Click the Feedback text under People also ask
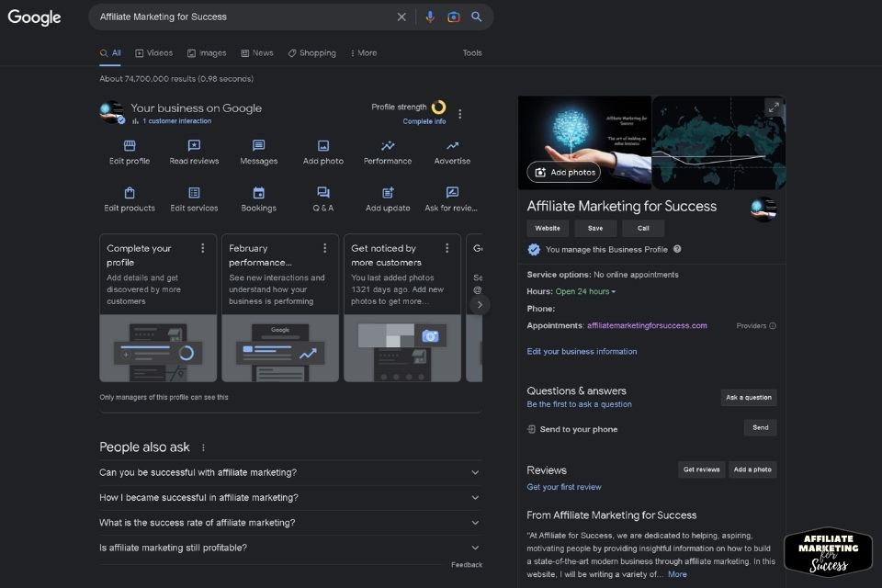882x588 pixels. click(x=467, y=564)
